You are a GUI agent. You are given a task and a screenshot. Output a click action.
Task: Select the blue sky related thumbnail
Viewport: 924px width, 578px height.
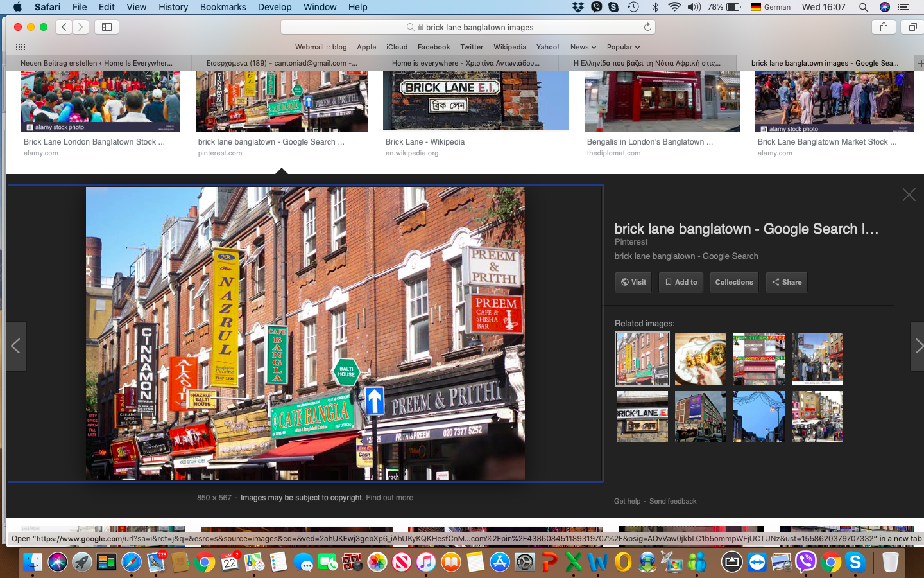[759, 417]
